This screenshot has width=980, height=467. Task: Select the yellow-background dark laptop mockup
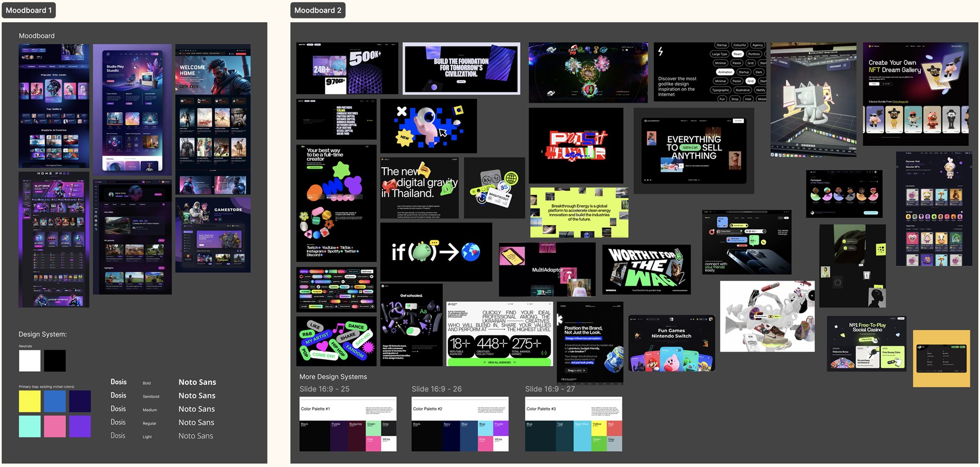[941, 358]
